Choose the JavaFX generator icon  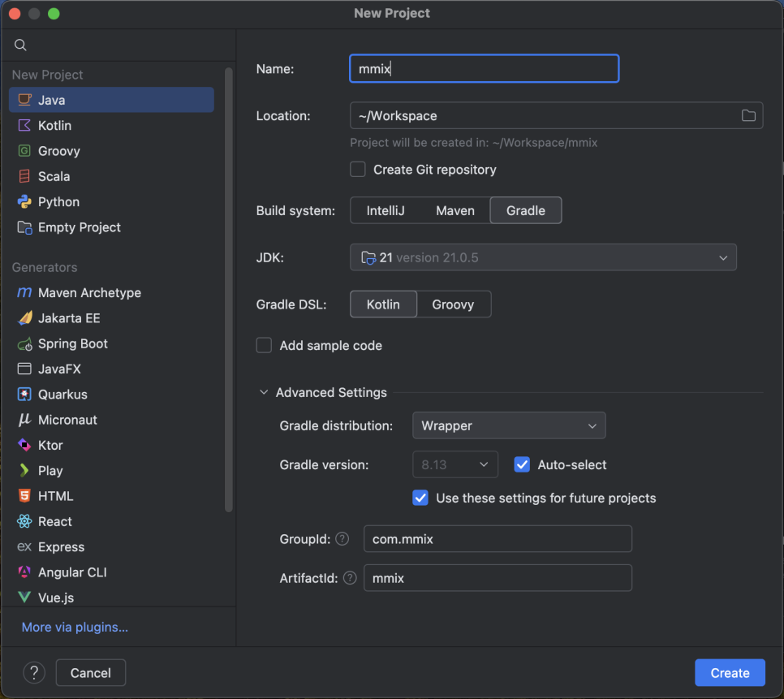tap(24, 369)
